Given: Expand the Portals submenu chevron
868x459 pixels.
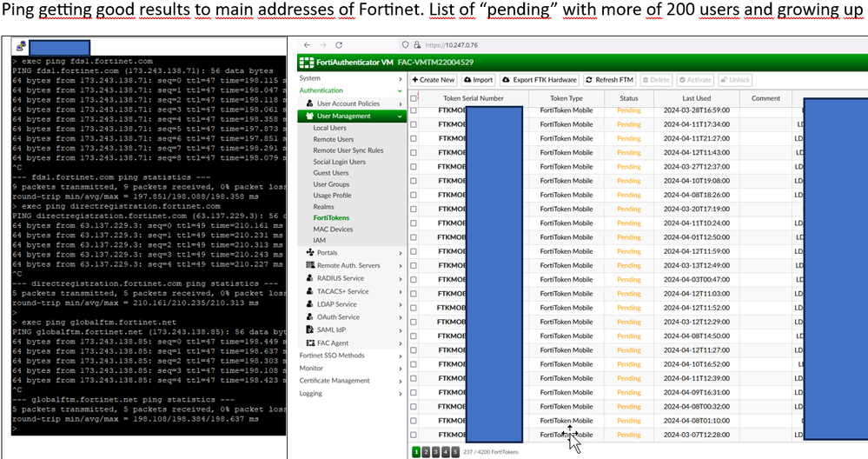Looking at the screenshot, I should click(400, 253).
